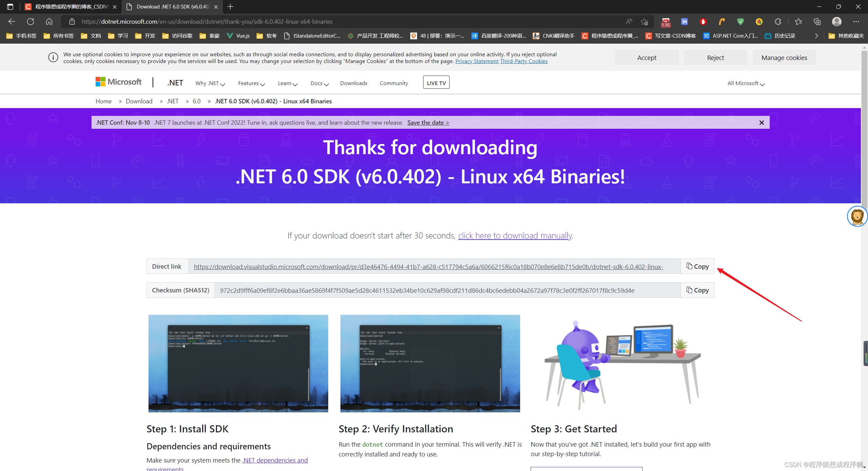The width and height of the screenshot is (868, 471).
Task: Click the Add to favorites star icon
Action: pyautogui.click(x=645, y=21)
